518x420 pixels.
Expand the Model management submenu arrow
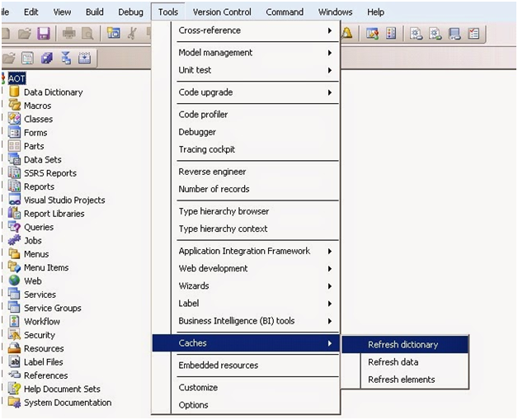329,53
